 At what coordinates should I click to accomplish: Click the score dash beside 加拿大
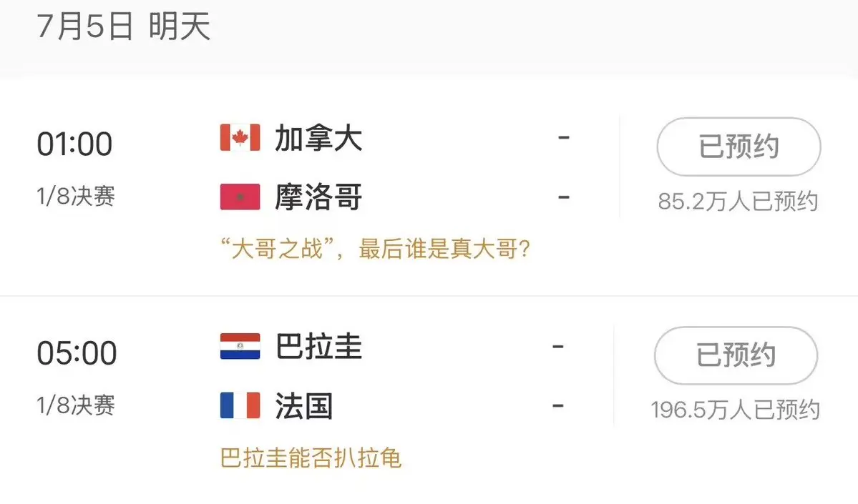(564, 137)
